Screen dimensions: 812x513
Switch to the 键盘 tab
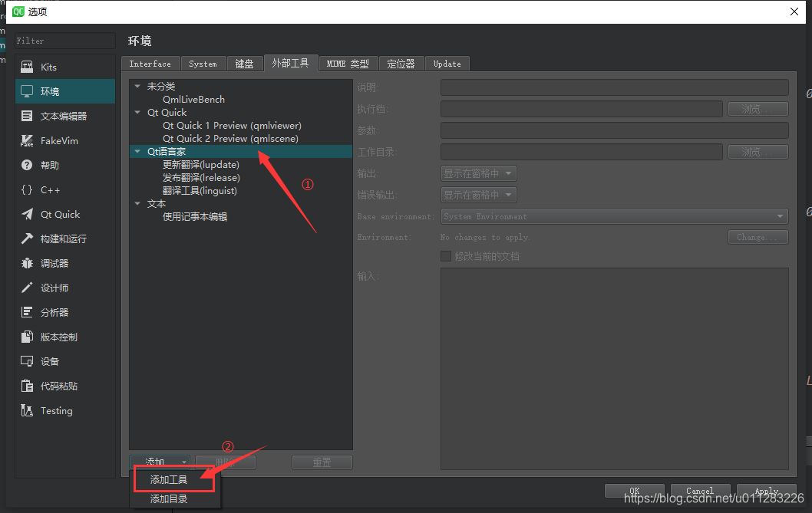tap(244, 64)
